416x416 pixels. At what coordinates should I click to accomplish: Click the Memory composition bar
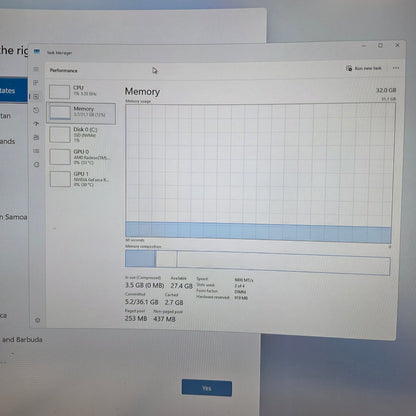click(x=257, y=263)
